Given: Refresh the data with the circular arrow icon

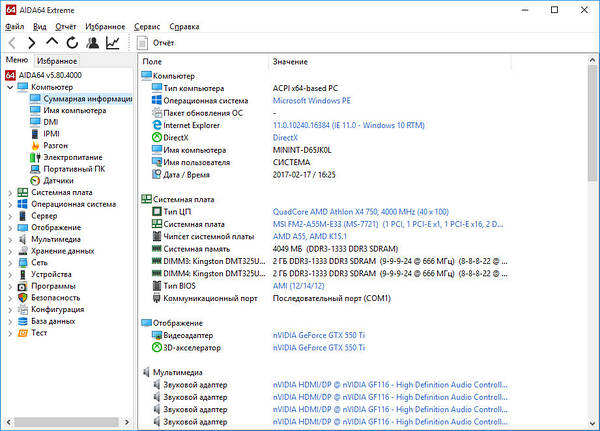Looking at the screenshot, I should 72,43.
